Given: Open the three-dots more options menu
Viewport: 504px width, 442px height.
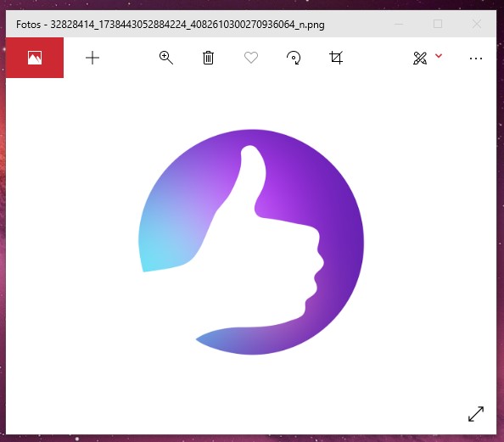Looking at the screenshot, I should tap(476, 59).
